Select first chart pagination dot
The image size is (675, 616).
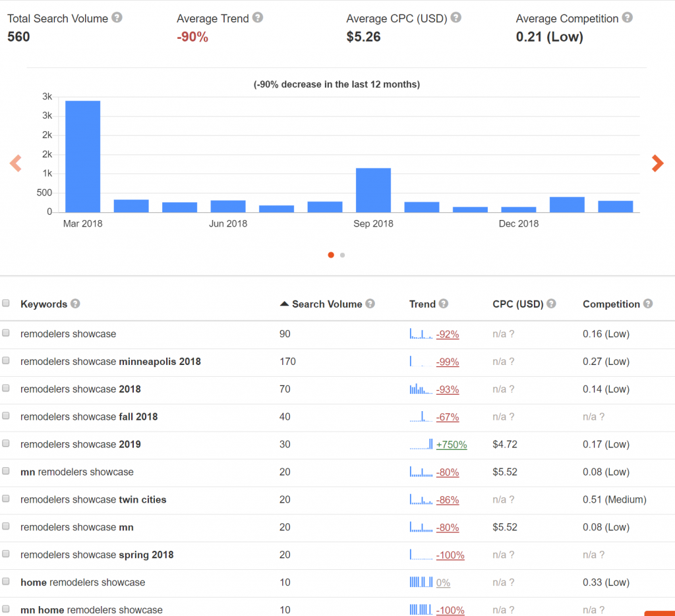point(331,255)
